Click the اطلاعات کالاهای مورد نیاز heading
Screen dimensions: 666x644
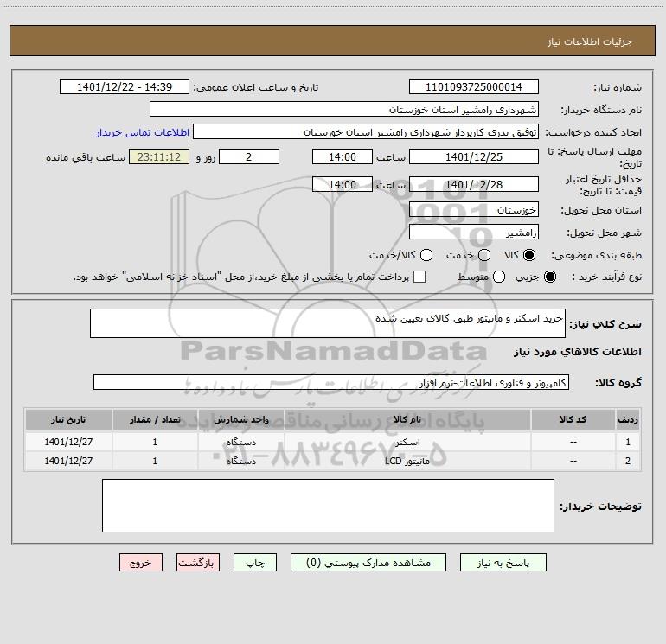(x=577, y=352)
